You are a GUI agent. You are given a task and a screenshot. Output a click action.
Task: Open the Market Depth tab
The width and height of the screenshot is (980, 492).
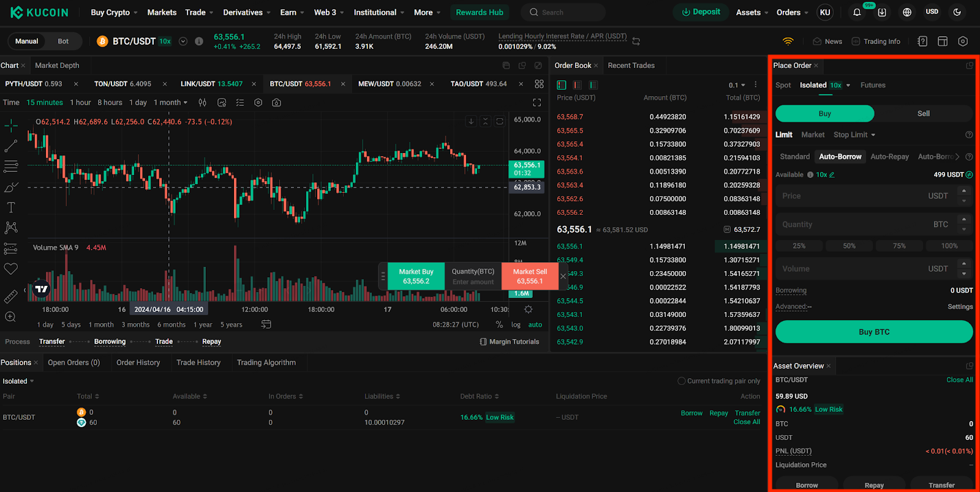[x=57, y=65]
